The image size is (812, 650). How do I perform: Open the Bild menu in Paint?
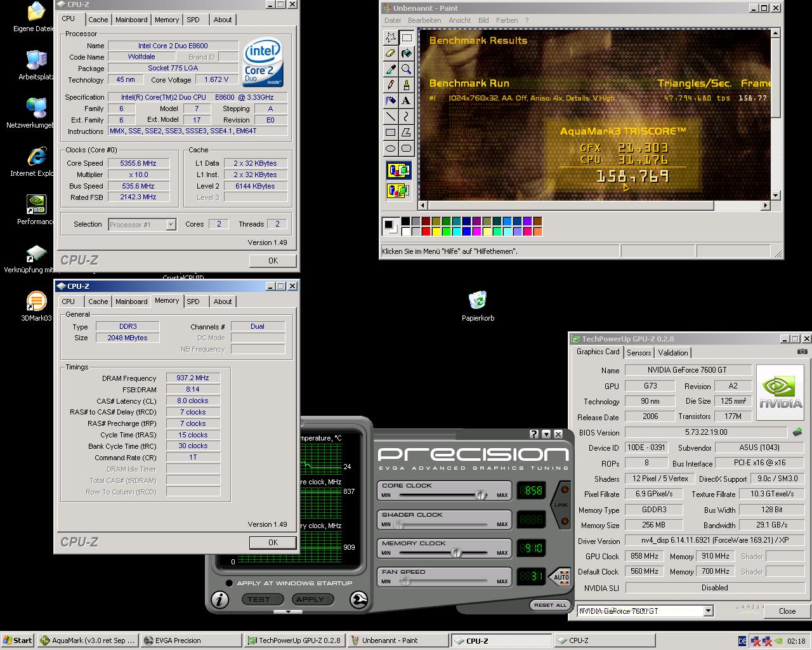(483, 20)
